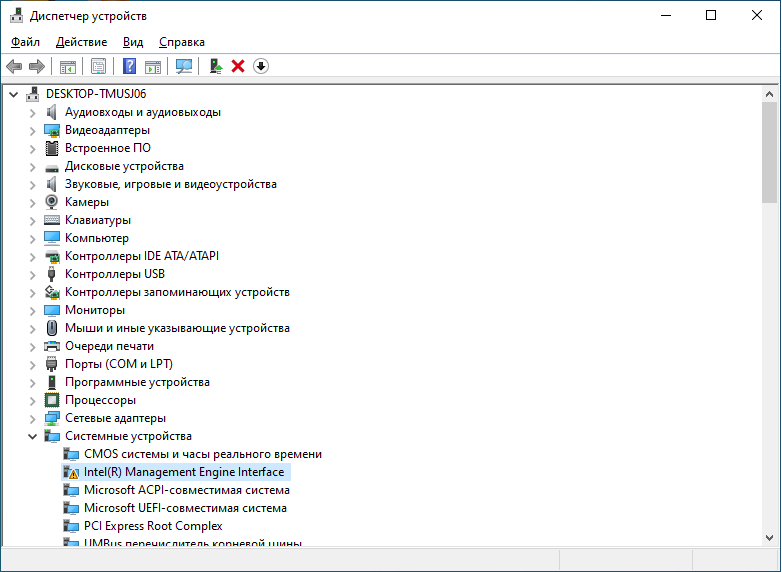Click the Disable device down-arrow icon
Image resolution: width=782 pixels, height=572 pixels.
pyautogui.click(x=261, y=66)
